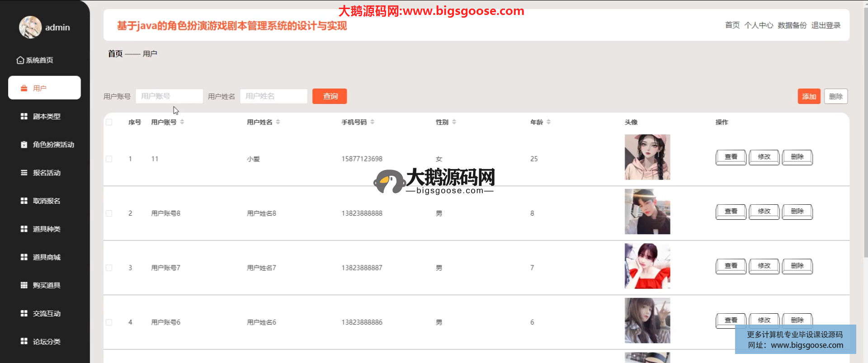Sort by 用户账号 column arrows
The width and height of the screenshot is (868, 363).
[182, 122]
